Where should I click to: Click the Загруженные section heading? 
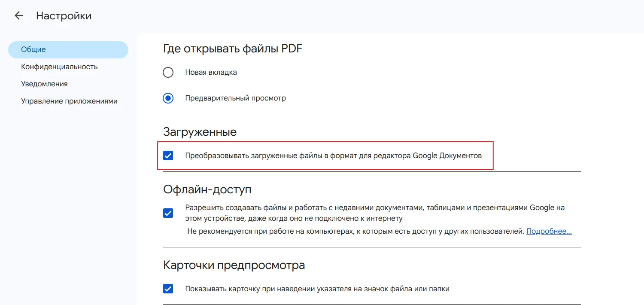[x=200, y=132]
